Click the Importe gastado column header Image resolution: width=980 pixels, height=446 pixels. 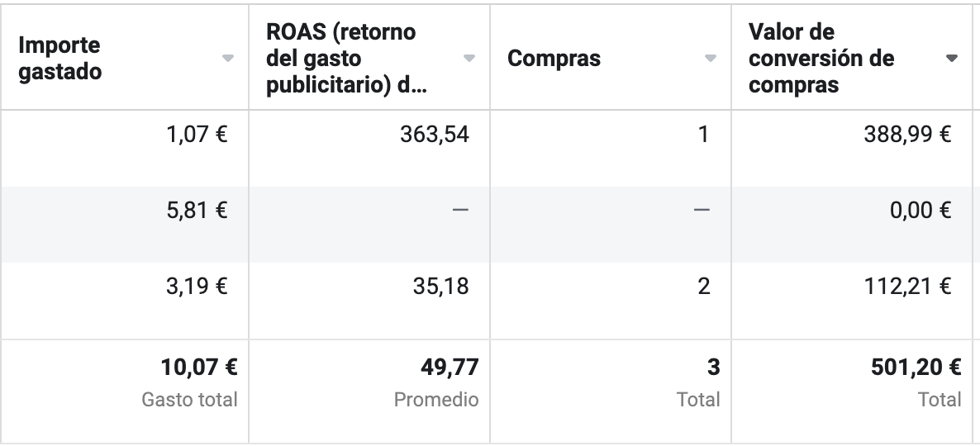[x=60, y=58]
